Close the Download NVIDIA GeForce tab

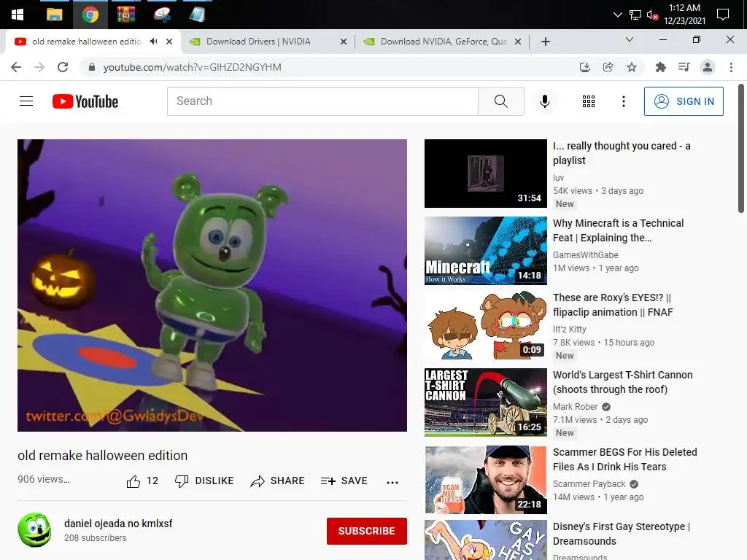(518, 42)
